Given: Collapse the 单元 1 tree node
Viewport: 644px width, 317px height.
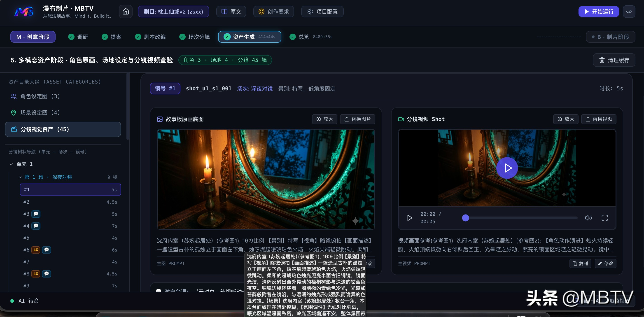Looking at the screenshot, I should [x=11, y=164].
